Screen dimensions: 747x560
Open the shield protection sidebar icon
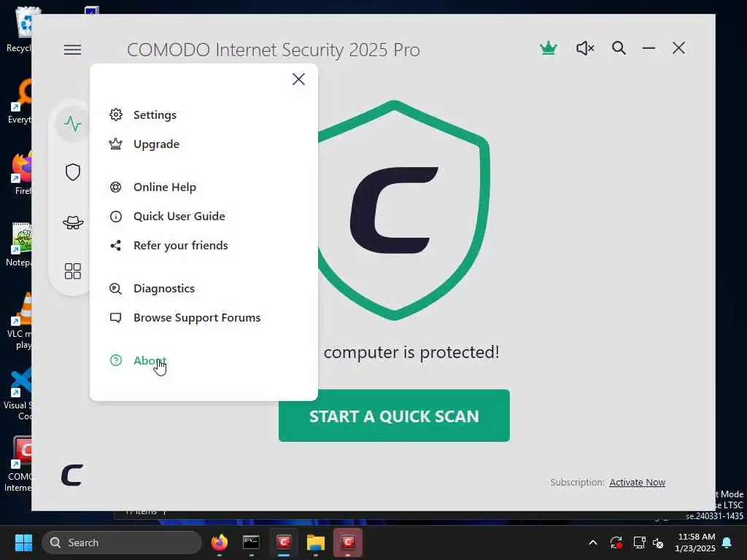73,172
